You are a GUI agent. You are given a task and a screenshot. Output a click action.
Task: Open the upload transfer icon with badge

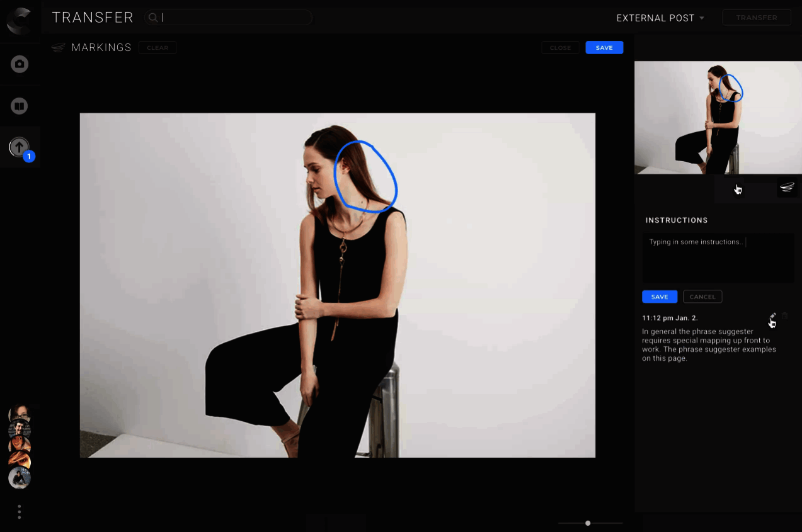pyautogui.click(x=20, y=147)
